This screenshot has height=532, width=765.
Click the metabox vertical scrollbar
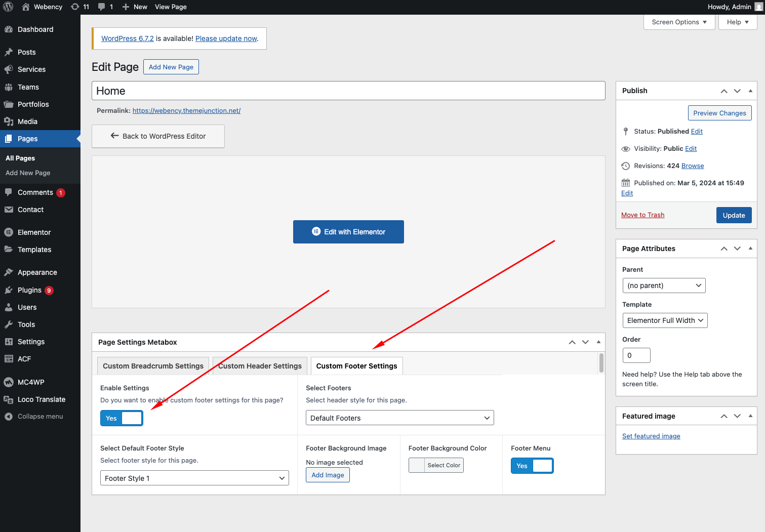tap(601, 363)
